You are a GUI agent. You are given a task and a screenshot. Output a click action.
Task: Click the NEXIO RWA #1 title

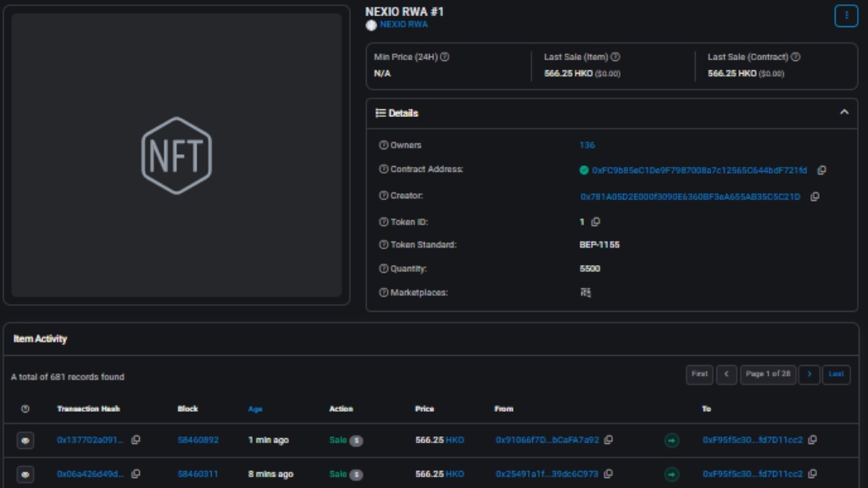(x=404, y=11)
